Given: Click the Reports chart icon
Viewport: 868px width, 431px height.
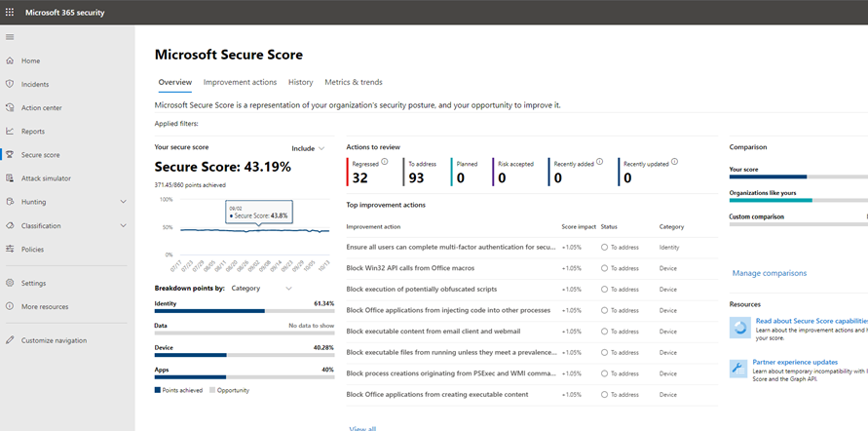Looking at the screenshot, I should tap(10, 132).
